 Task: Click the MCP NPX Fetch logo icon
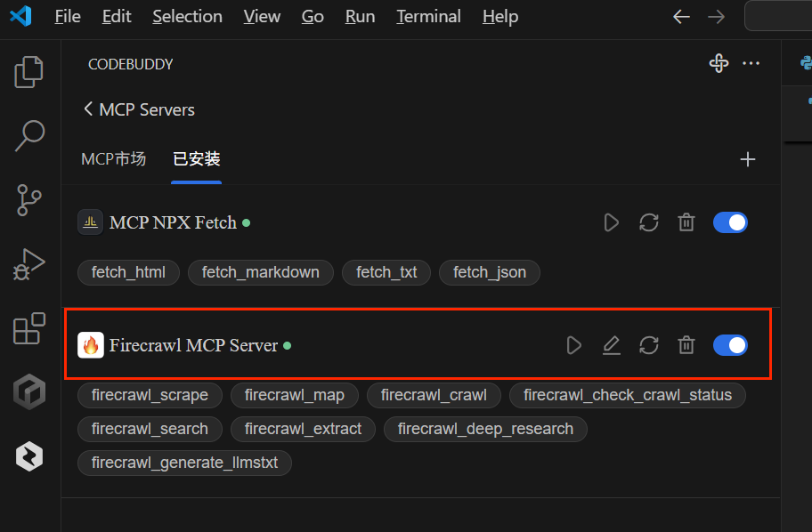click(x=91, y=222)
